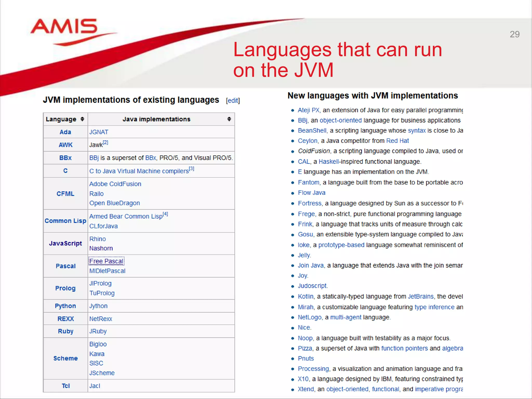Open the JRuby link
This screenshot has height=399, width=532.
click(98, 331)
